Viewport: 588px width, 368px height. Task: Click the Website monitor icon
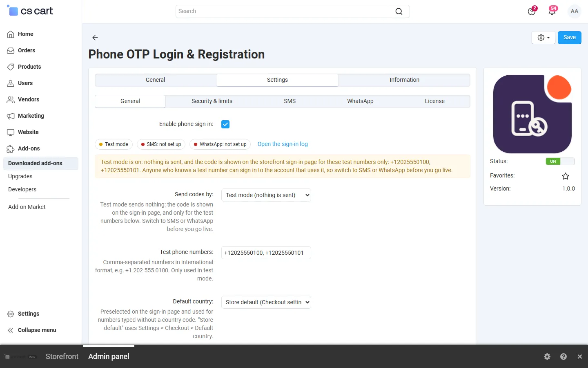point(11,132)
